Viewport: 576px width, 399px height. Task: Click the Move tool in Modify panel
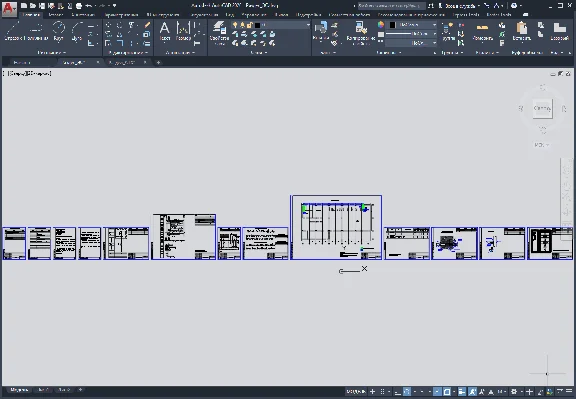(x=108, y=25)
